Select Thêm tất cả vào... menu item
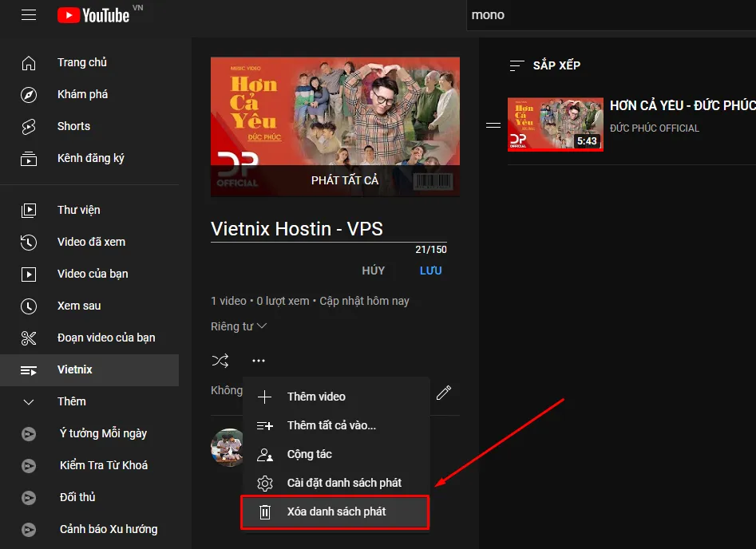The width and height of the screenshot is (756, 549). coord(335,425)
